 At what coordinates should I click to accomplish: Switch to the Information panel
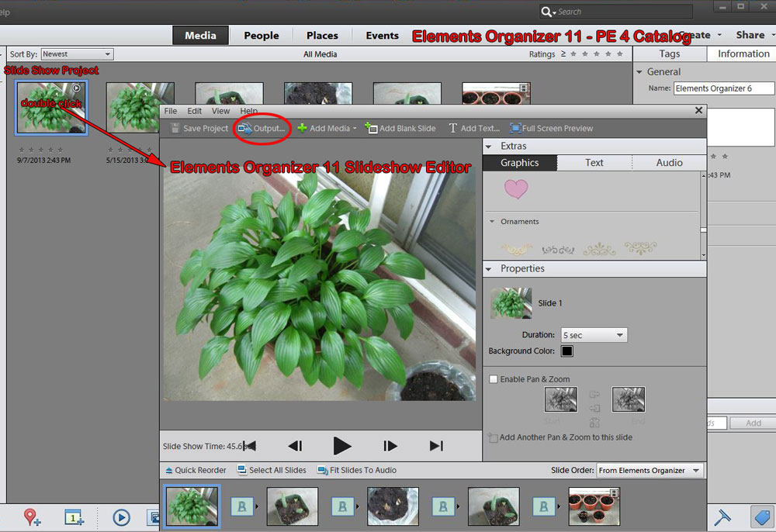pos(743,54)
